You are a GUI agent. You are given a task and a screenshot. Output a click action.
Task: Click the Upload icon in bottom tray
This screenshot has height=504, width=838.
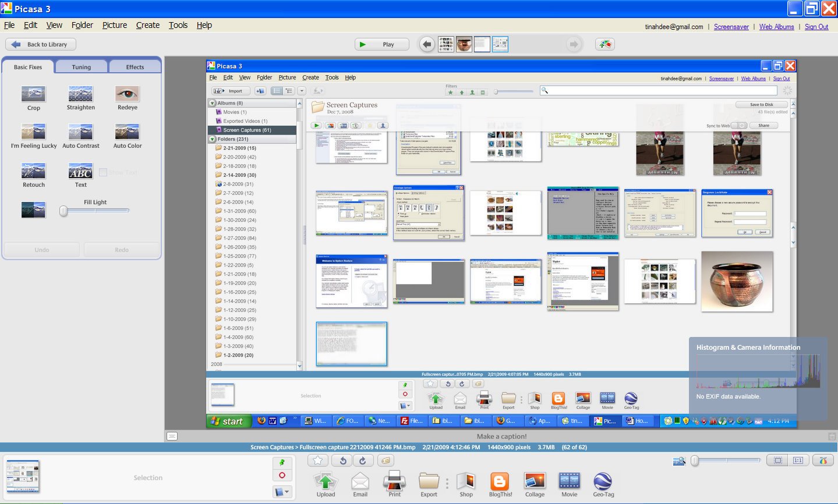coord(326,485)
